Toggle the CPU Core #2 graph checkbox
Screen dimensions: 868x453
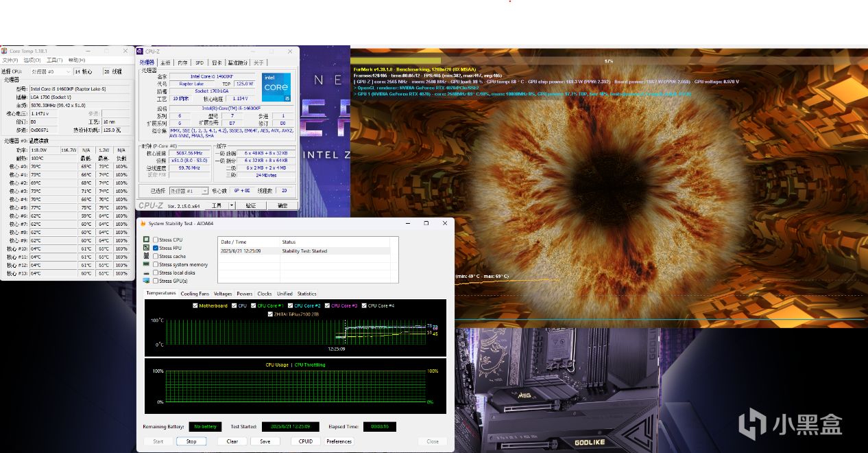pyautogui.click(x=290, y=305)
